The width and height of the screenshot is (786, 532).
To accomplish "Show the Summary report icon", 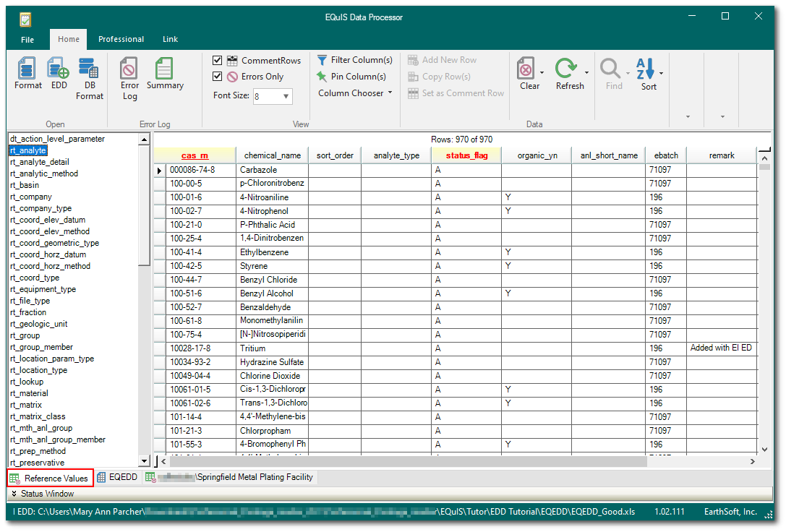I will pos(164,69).
